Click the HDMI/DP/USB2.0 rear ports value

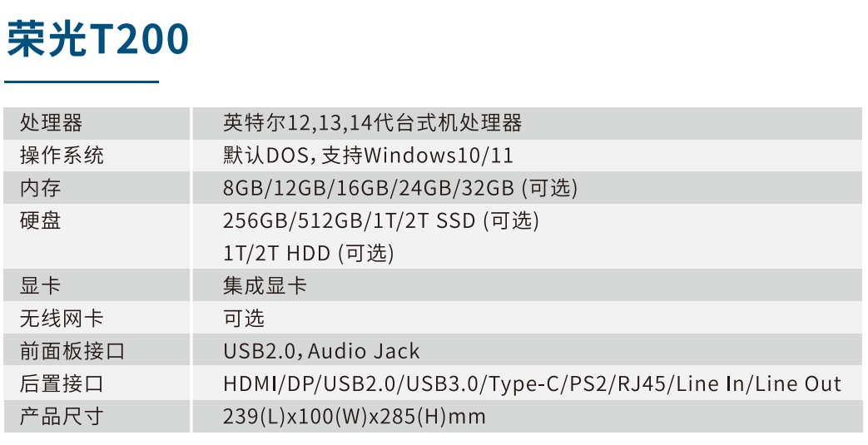point(532,384)
